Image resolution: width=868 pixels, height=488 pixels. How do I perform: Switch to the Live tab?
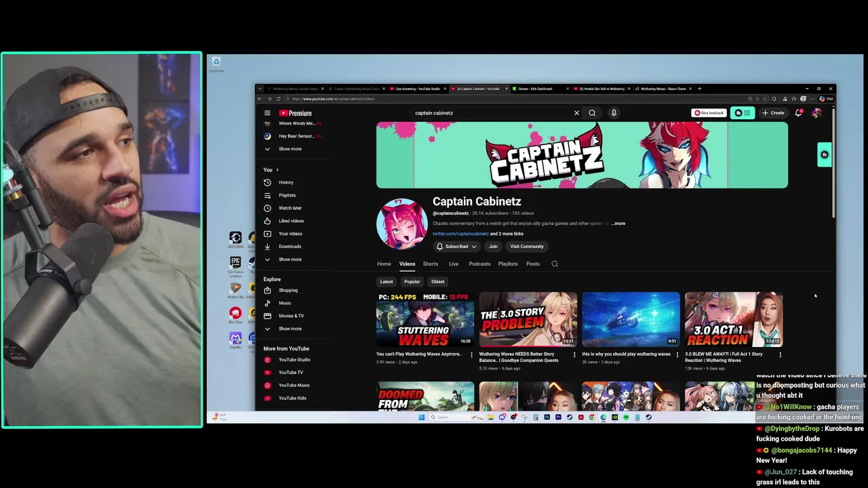(454, 264)
